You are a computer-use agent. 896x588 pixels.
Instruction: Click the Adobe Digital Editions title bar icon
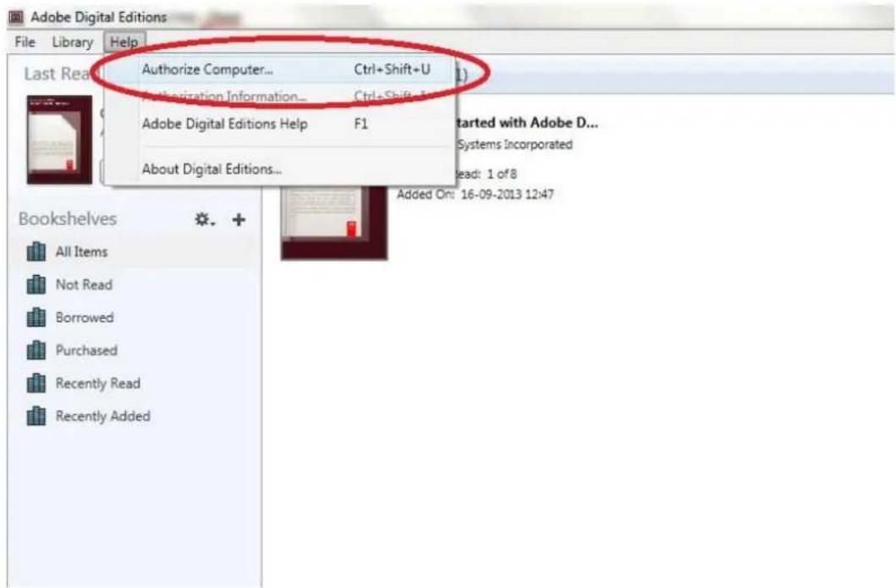16,17
